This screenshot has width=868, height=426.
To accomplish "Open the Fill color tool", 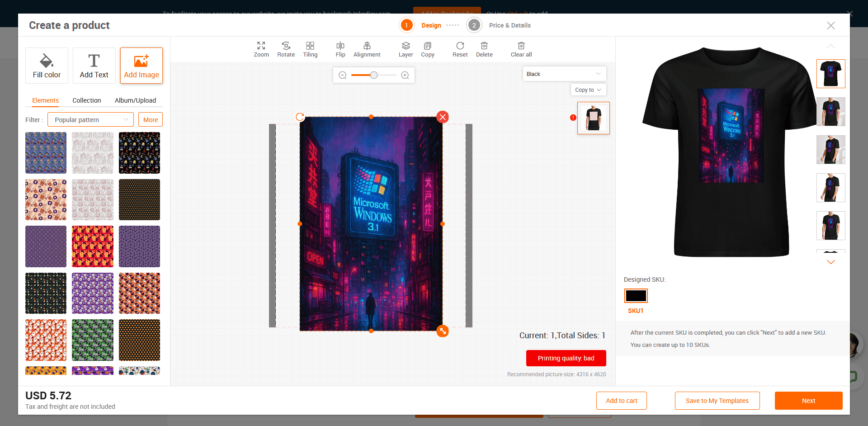I will click(x=47, y=66).
